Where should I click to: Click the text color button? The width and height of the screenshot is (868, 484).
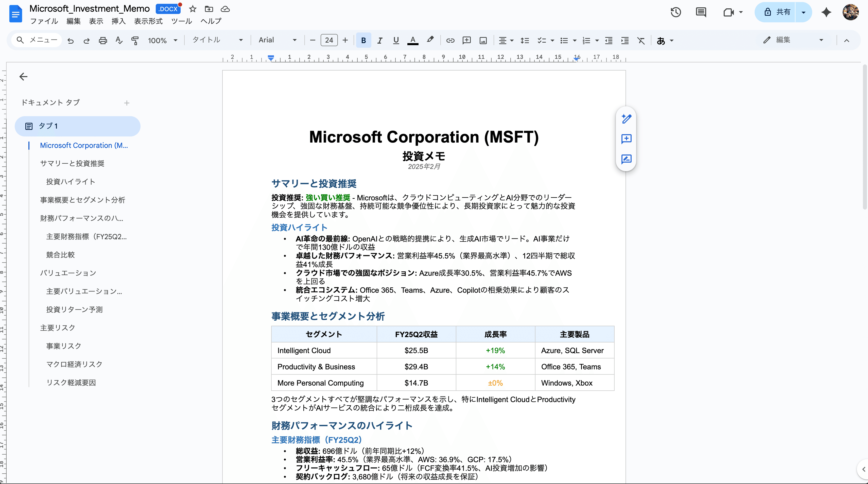412,40
